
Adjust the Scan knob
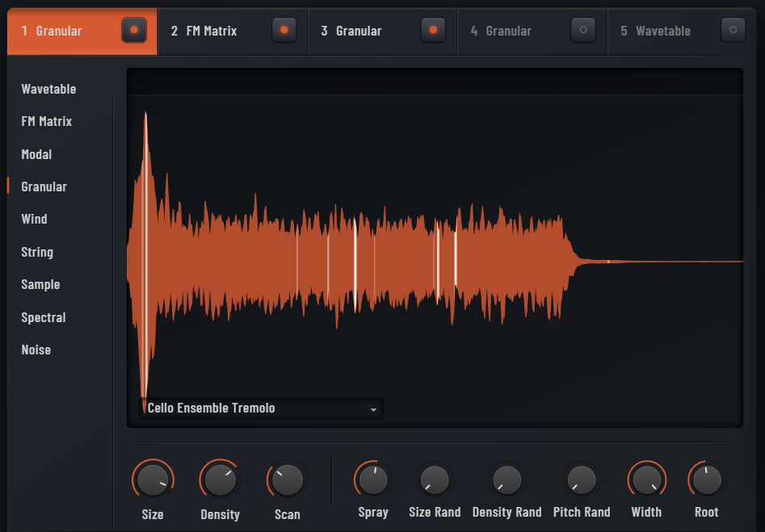point(288,480)
